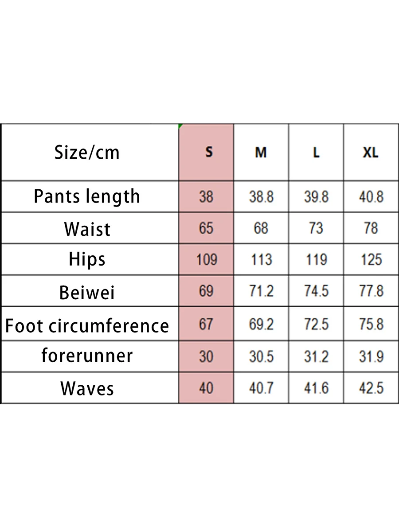Screen dimensions: 399x532
Task: Select the M size column header
Action: pos(261,152)
